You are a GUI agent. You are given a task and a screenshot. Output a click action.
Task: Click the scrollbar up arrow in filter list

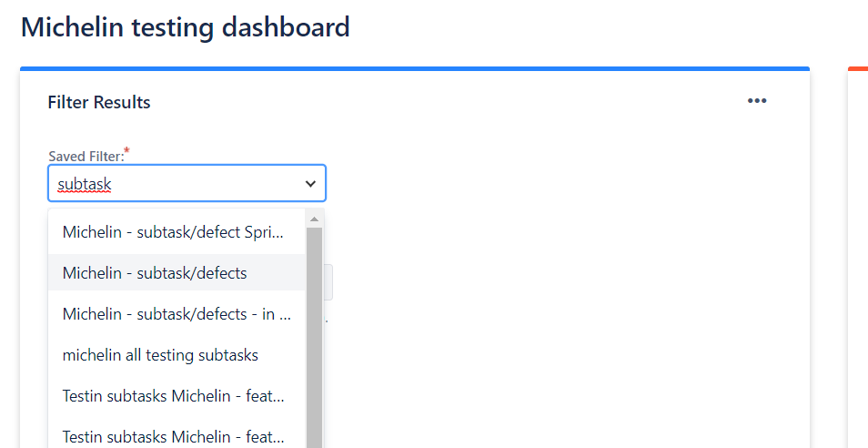click(315, 219)
